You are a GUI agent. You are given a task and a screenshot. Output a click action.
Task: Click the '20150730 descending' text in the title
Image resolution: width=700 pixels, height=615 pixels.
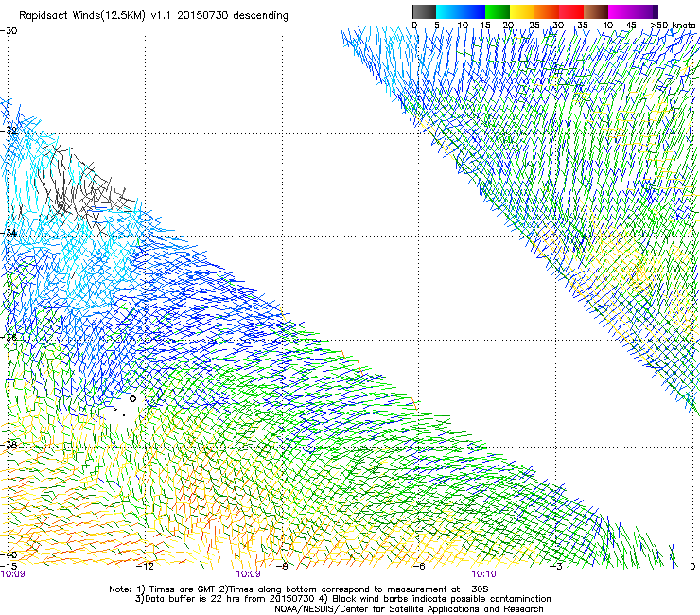coord(233,16)
